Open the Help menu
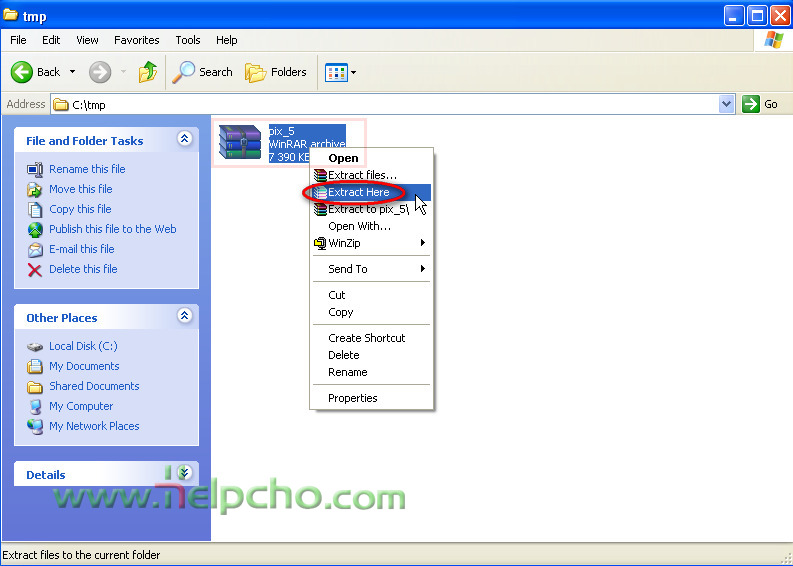Screen dimensions: 793x566 pyautogui.click(x=227, y=40)
